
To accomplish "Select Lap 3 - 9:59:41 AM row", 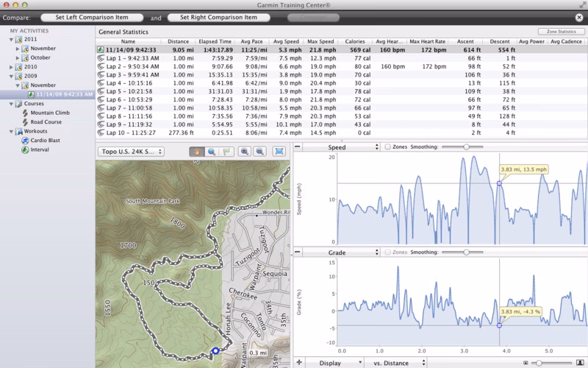I will (x=342, y=75).
